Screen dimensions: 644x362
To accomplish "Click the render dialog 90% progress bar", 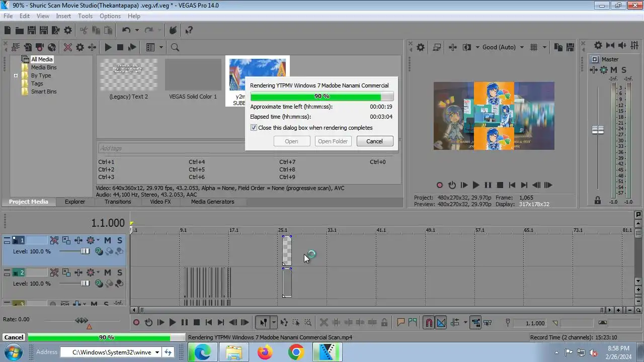I will point(322,96).
